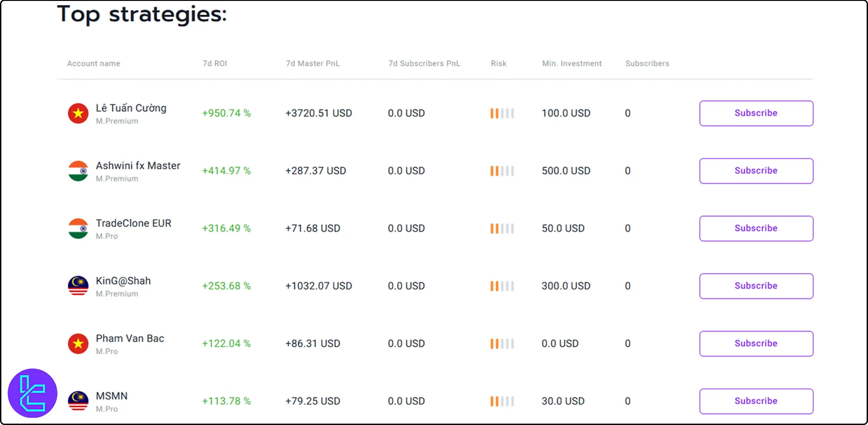This screenshot has width=868, height=425.
Task: Select M.Premium label under KinG@Shah
Action: click(117, 294)
